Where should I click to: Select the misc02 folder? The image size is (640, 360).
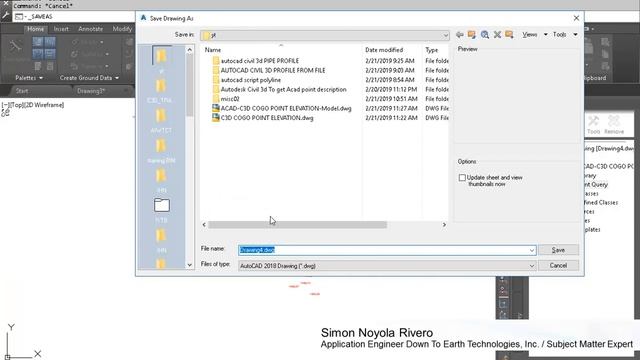230,99
